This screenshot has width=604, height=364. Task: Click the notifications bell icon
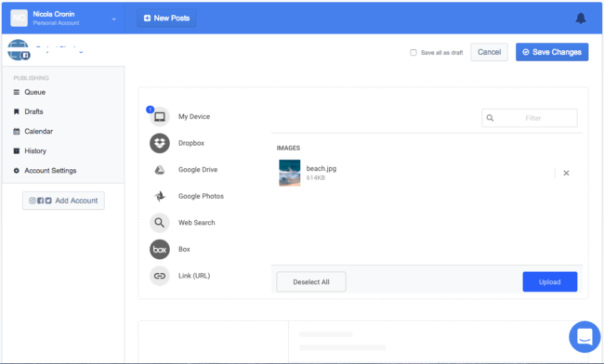(x=581, y=18)
